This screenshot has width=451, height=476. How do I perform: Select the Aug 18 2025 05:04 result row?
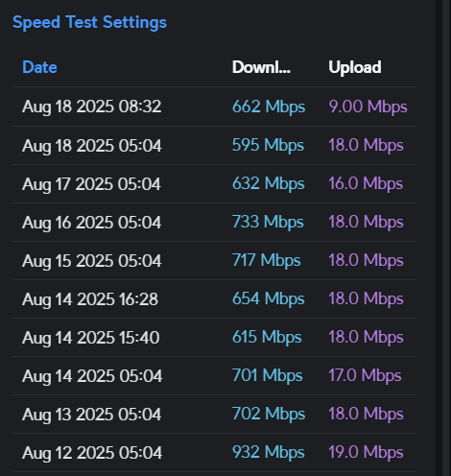tap(214, 146)
